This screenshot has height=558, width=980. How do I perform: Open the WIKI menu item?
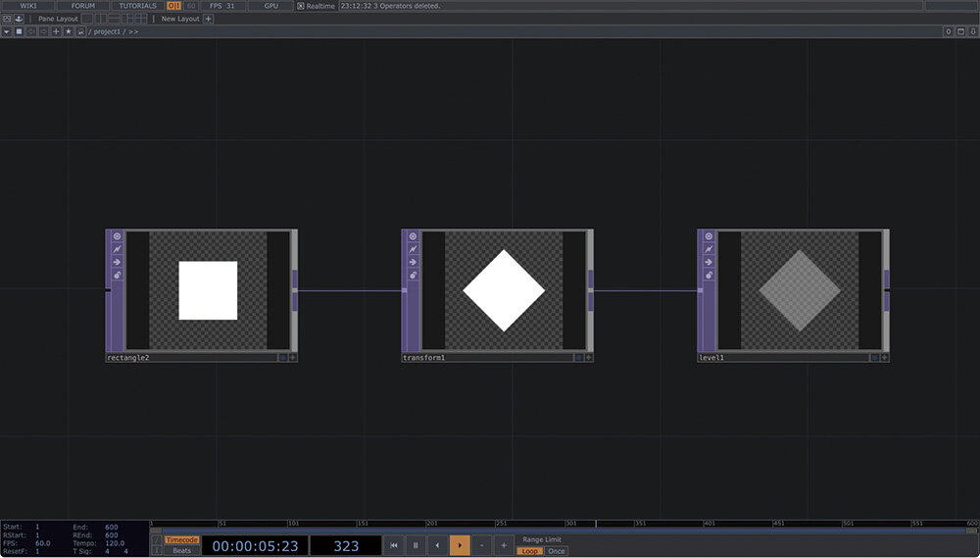28,6
